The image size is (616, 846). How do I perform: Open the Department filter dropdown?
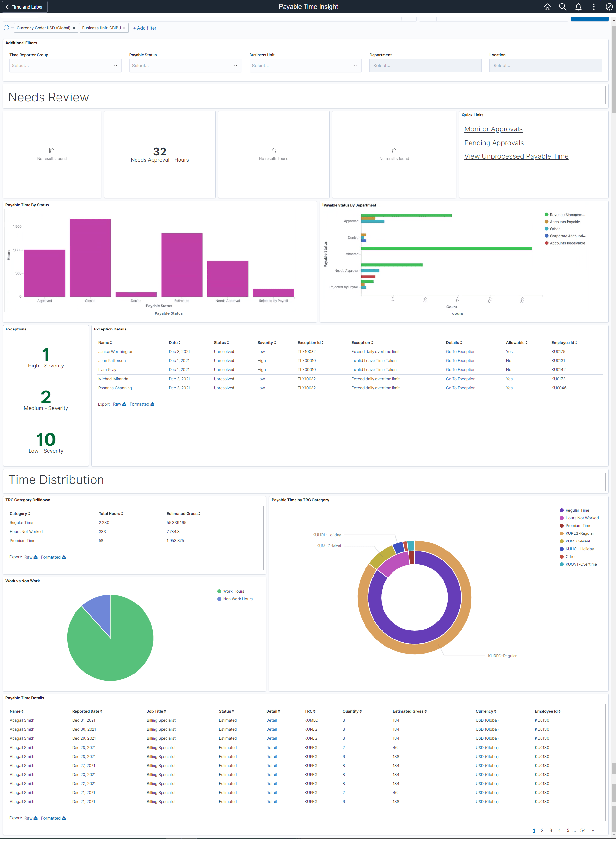425,65
